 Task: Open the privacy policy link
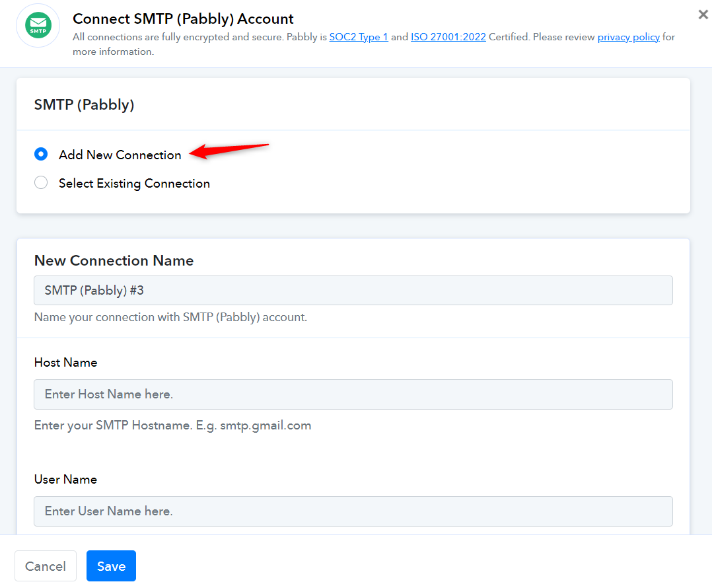point(629,37)
